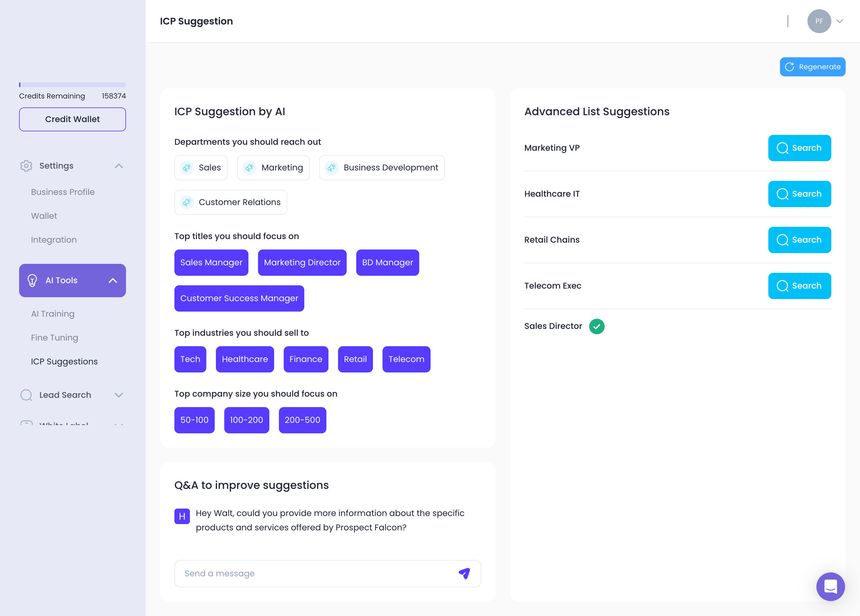
Task: Toggle the Marketing Director title chip
Action: click(x=302, y=262)
